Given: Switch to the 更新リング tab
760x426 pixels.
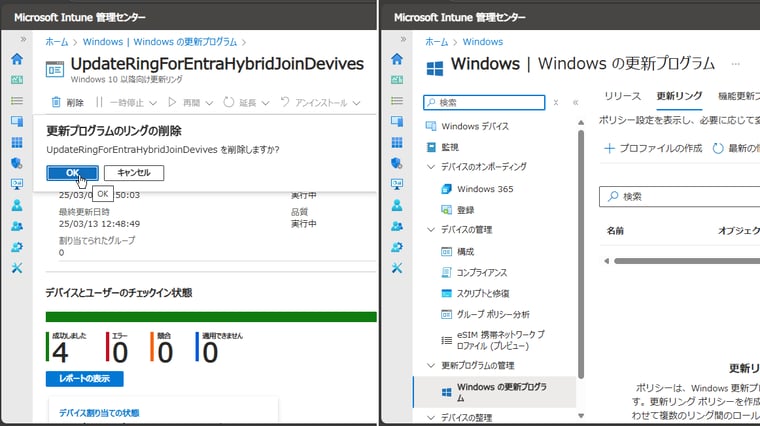Looking at the screenshot, I should click(679, 96).
